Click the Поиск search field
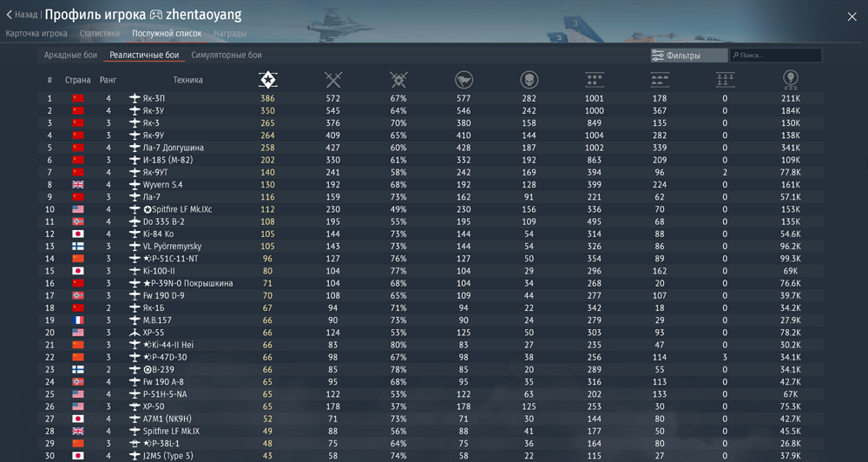 [x=777, y=56]
